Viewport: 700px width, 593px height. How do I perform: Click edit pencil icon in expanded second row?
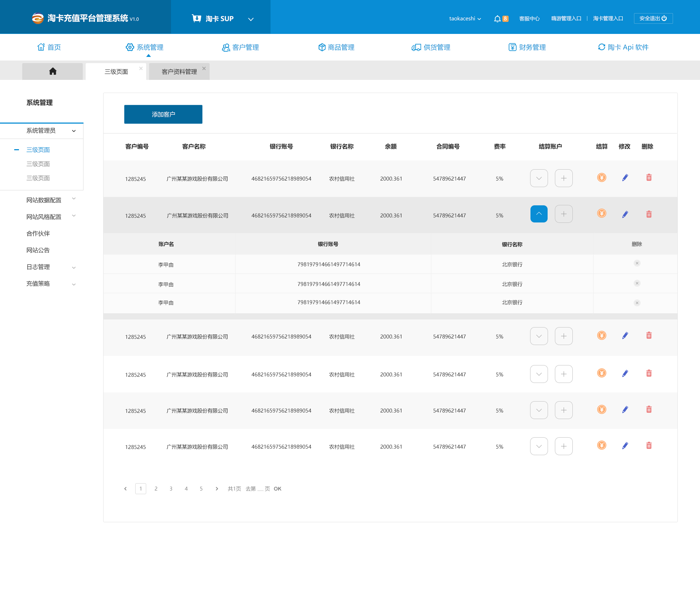[x=625, y=214]
